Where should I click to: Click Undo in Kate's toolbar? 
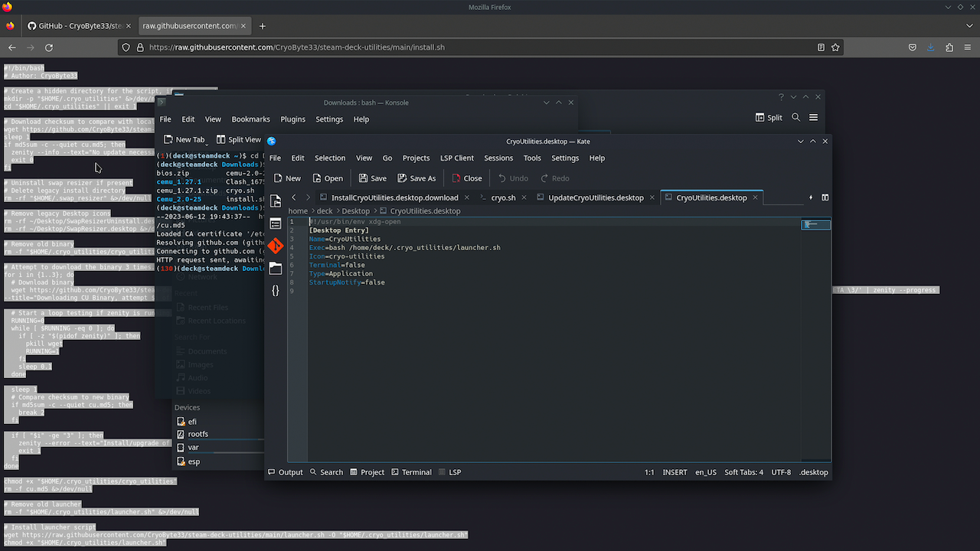[x=513, y=178]
